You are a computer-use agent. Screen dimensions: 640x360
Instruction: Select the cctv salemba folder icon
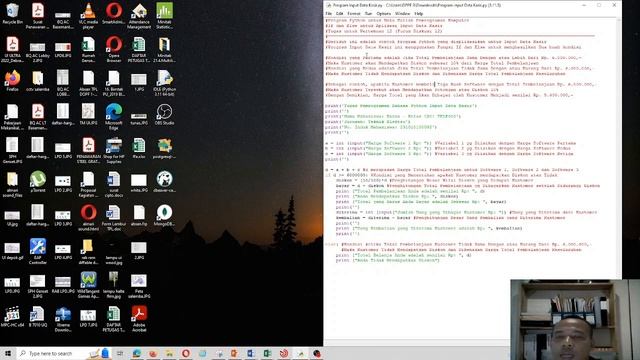pos(38,80)
